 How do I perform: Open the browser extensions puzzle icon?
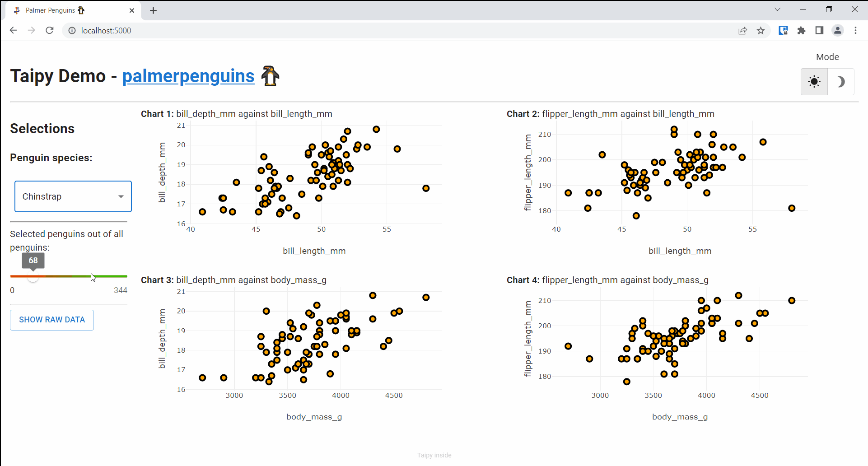802,30
